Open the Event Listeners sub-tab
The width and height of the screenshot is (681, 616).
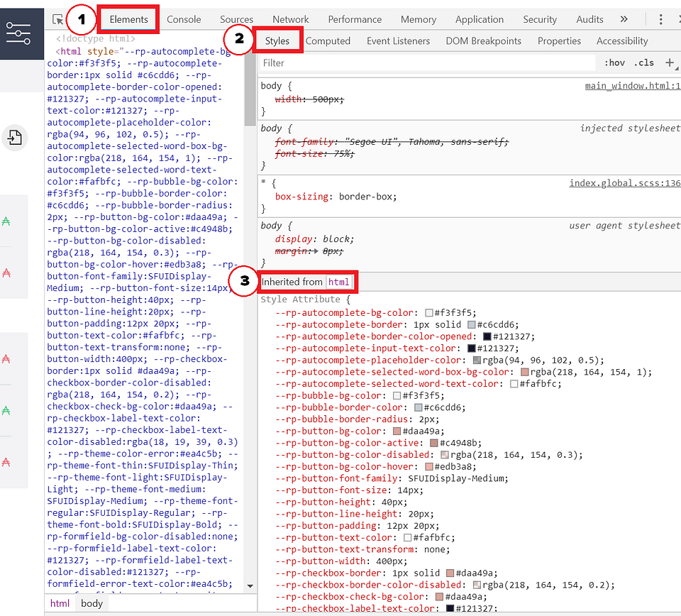point(398,41)
